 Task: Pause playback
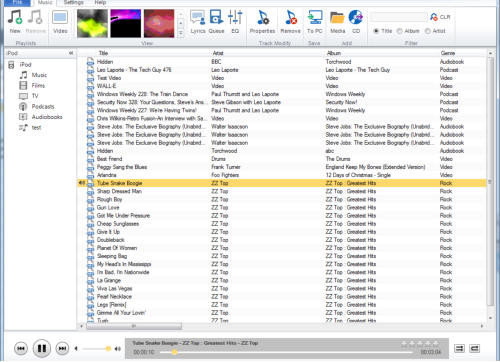(x=42, y=349)
